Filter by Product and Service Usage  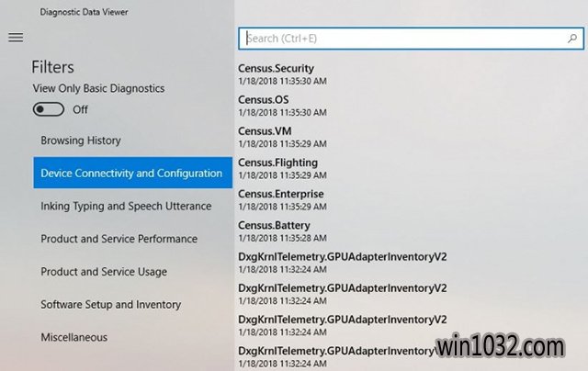coord(104,272)
